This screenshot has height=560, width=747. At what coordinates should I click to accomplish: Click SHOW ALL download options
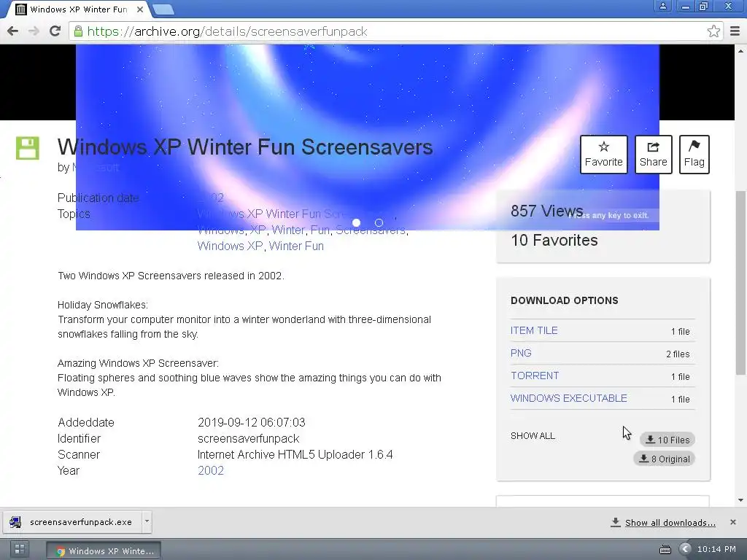tap(533, 436)
